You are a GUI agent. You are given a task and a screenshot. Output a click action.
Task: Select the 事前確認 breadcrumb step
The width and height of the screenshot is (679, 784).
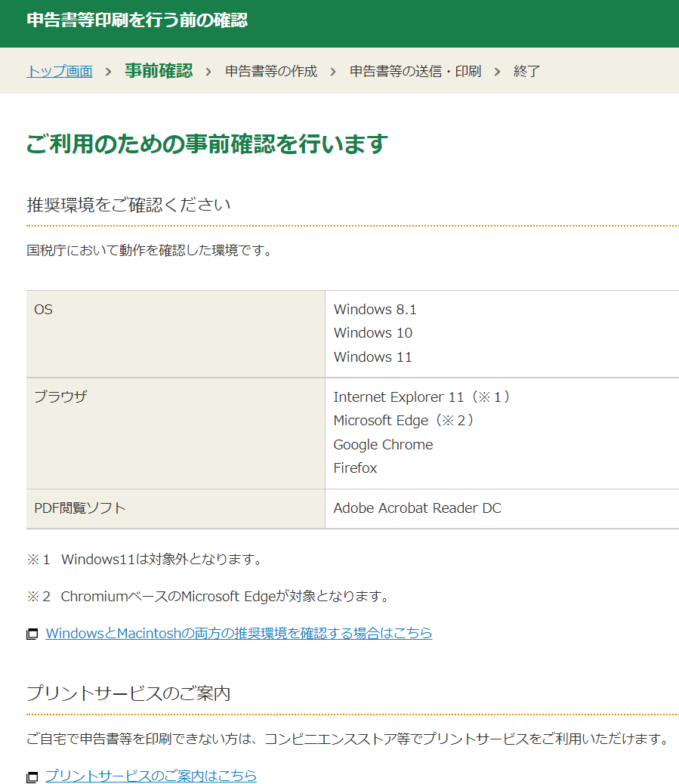tap(159, 71)
